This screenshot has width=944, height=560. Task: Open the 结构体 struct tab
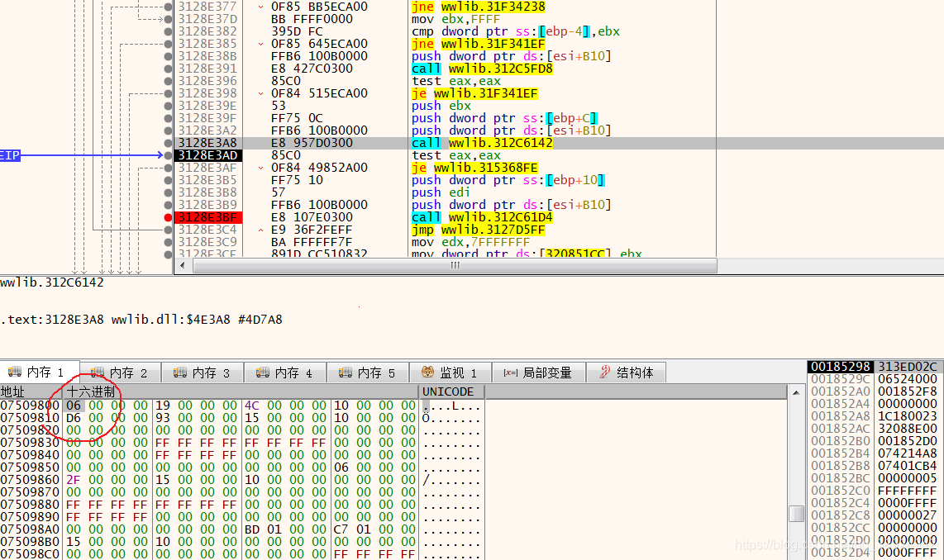(x=627, y=373)
